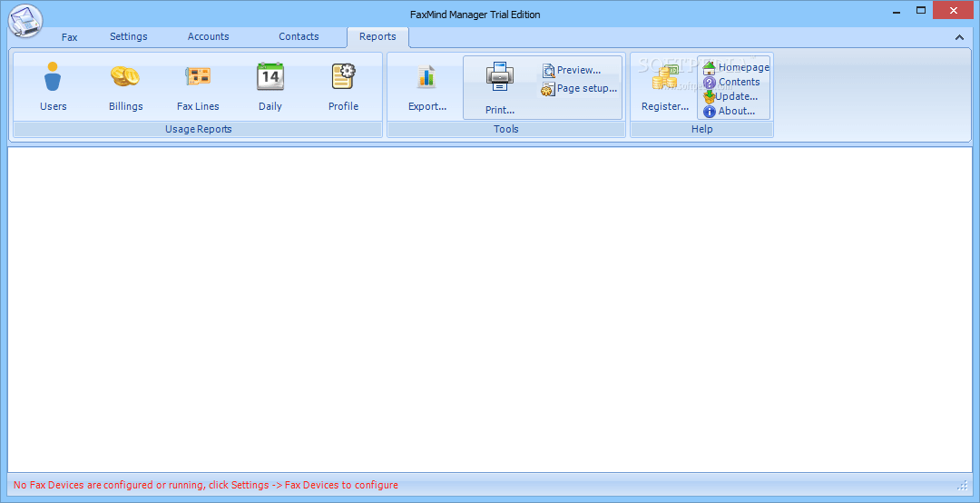Viewport: 980px width, 503px height.
Task: Select the Reports tab
Action: tap(377, 37)
